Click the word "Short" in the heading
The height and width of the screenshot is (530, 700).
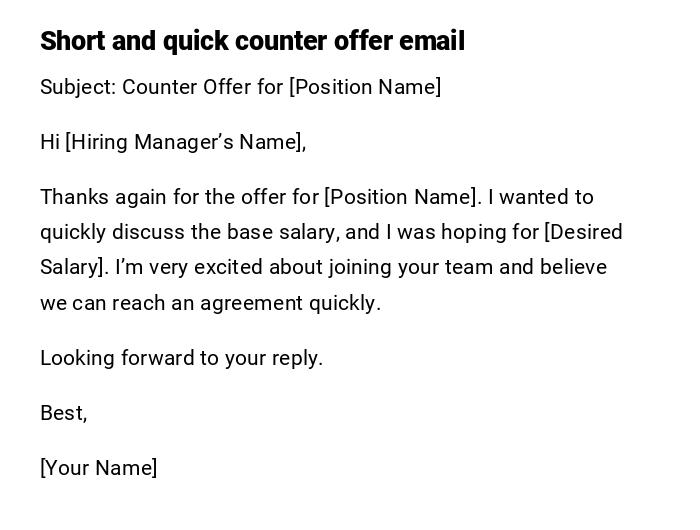pos(66,41)
